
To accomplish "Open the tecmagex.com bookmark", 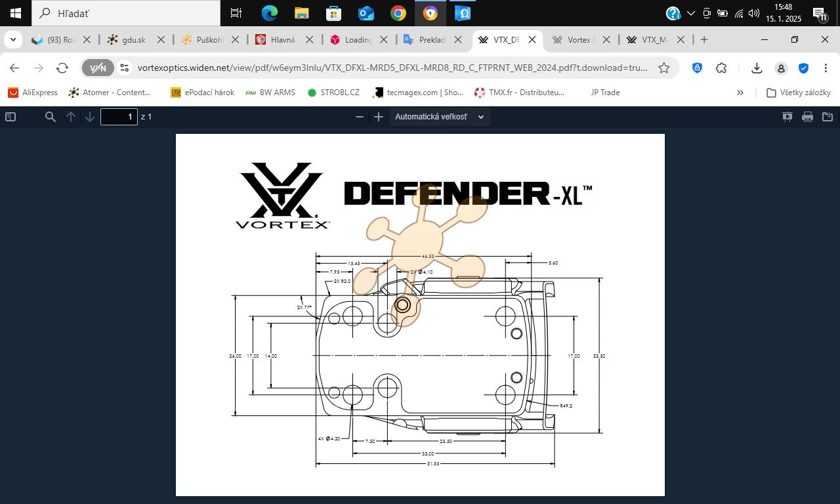I will click(418, 93).
